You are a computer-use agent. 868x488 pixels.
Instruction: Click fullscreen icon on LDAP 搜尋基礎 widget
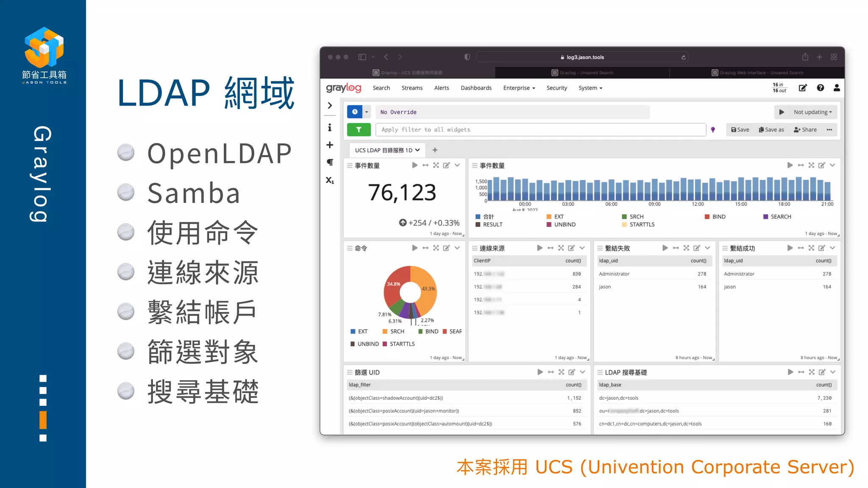pos(812,372)
